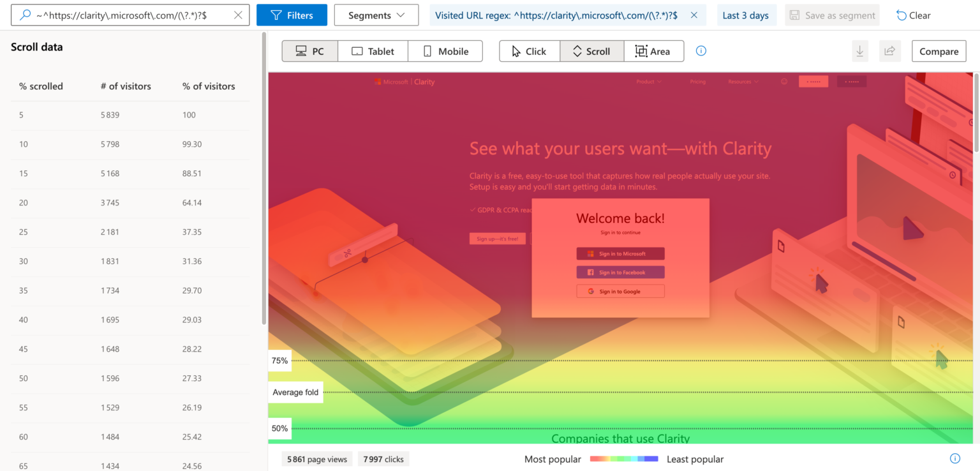Click the 50% scroll marker label
The image size is (980, 471).
(x=279, y=428)
